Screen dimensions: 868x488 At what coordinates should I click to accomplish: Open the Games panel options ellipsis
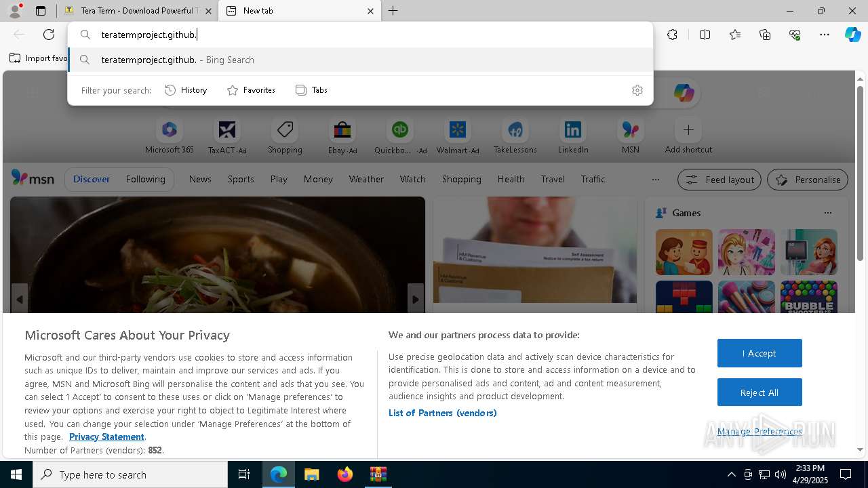[827, 213]
